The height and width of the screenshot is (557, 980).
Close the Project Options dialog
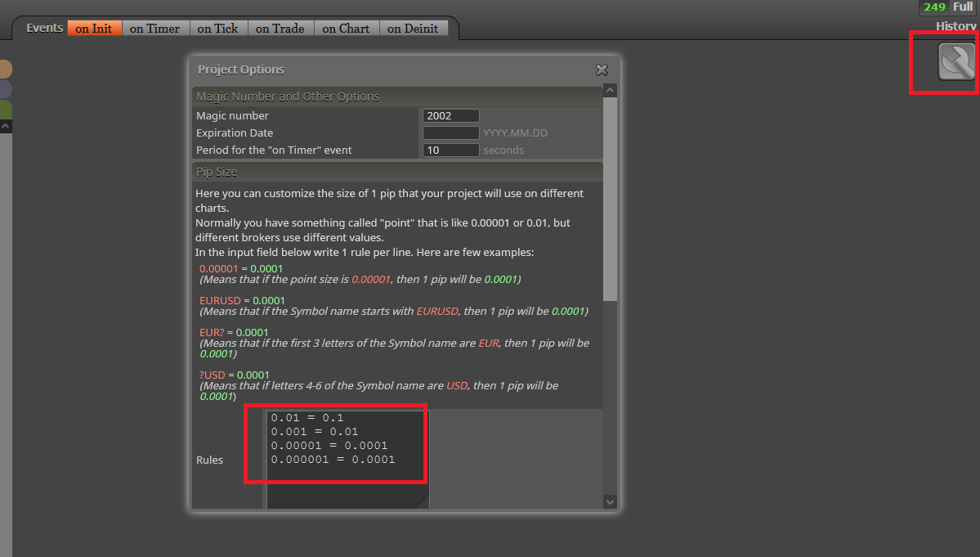click(x=602, y=70)
